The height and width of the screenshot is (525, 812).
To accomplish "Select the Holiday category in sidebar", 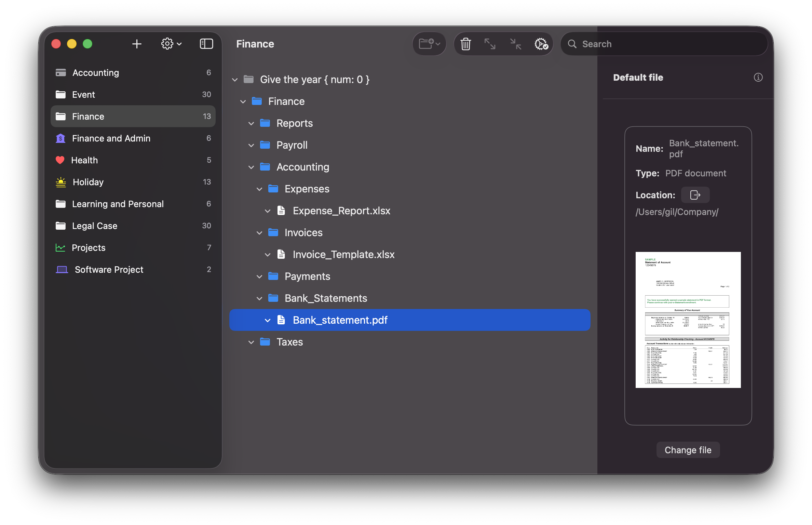I will 88,182.
